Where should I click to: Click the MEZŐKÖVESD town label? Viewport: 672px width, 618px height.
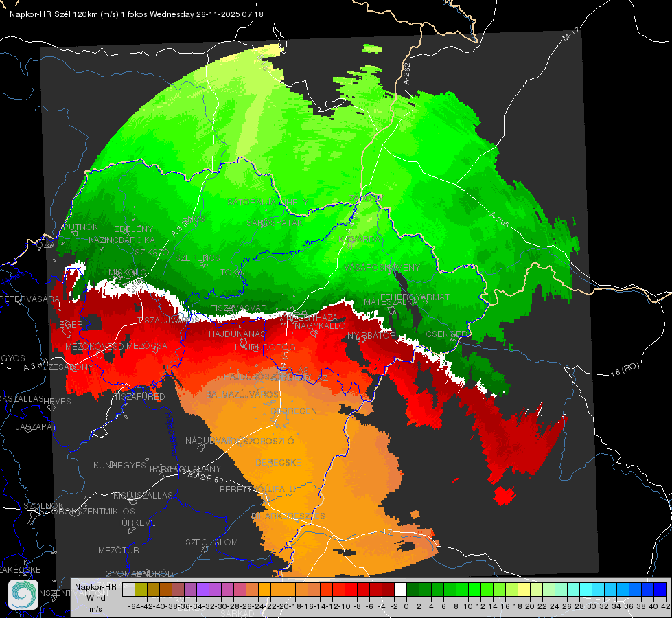click(94, 346)
